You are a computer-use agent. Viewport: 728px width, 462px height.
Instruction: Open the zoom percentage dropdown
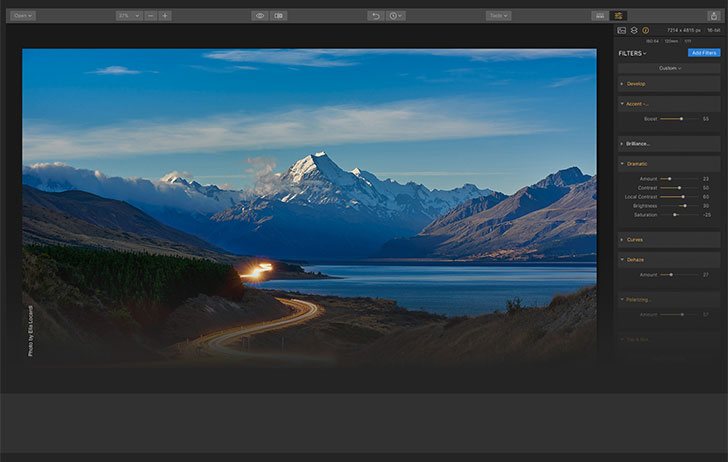coord(129,16)
